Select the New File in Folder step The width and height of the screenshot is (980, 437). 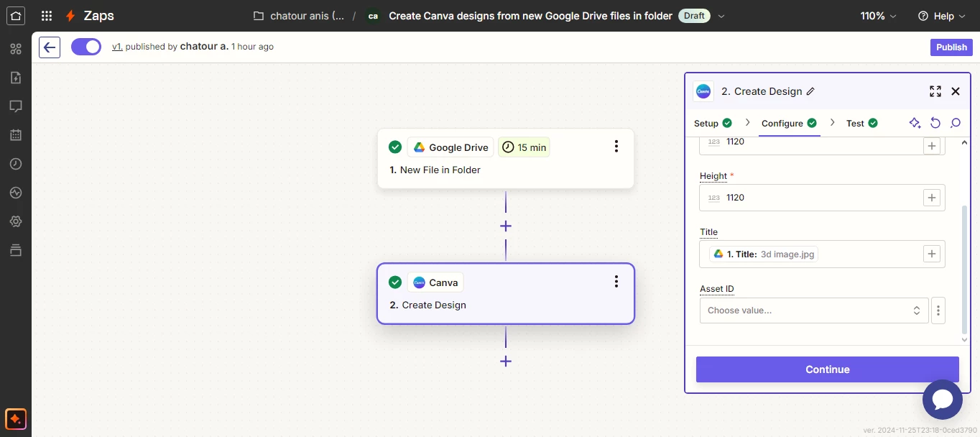(506, 159)
